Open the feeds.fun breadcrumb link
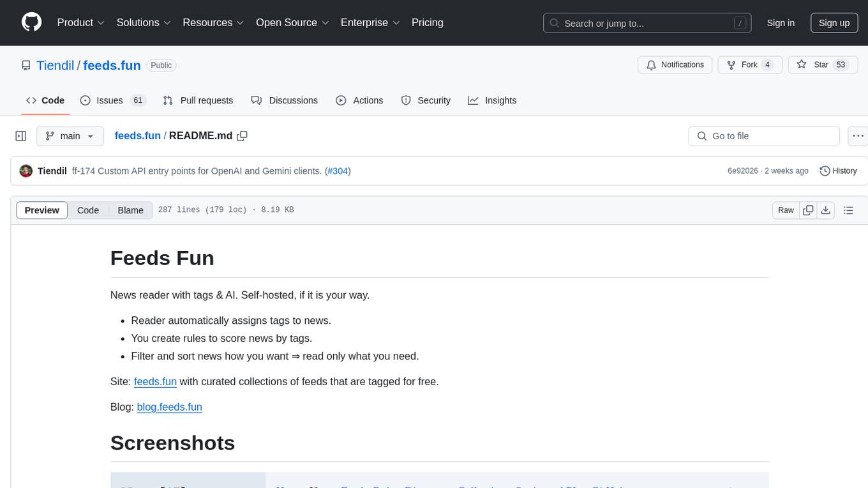The height and width of the screenshot is (488, 868). (137, 136)
